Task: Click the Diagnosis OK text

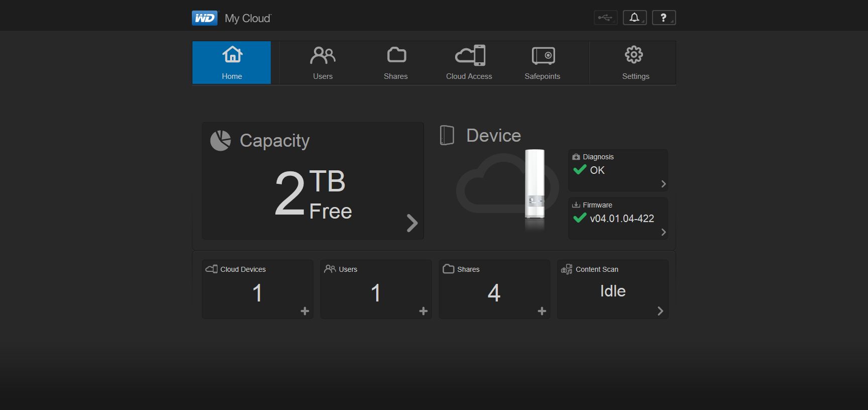Action: (x=597, y=170)
